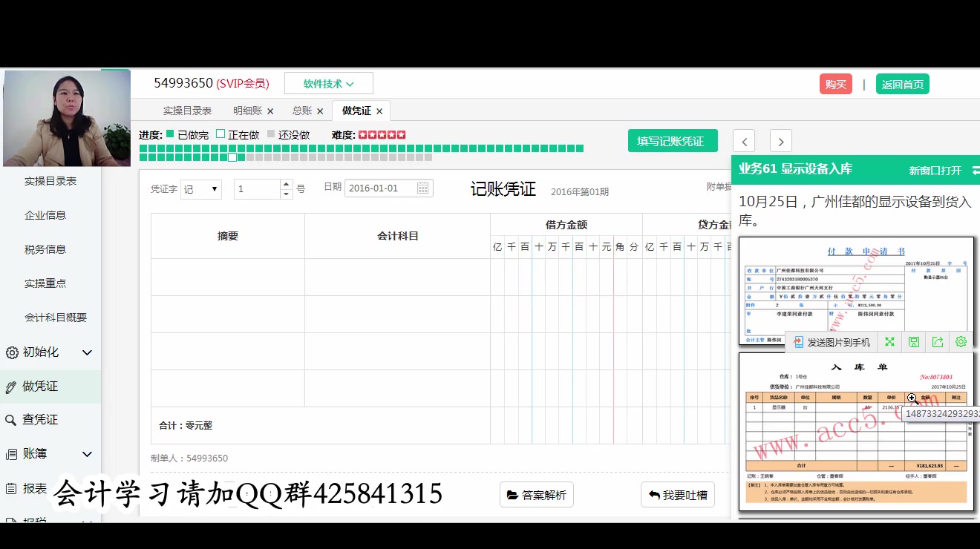Open the calendar picker next to the date field
This screenshot has height=549, width=980.
[422, 188]
